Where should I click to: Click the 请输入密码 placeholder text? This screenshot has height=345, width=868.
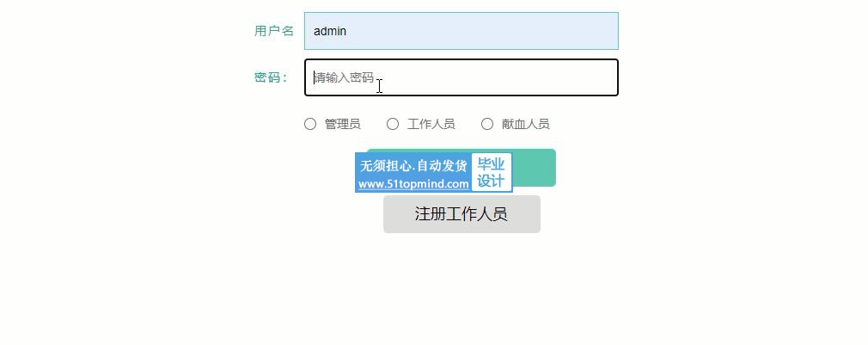tap(344, 77)
